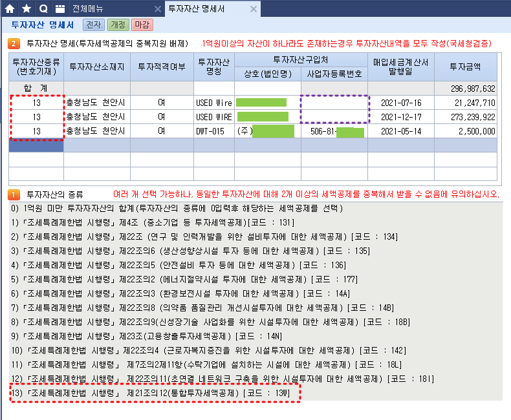The image size is (511, 420).
Task: Click item 13) 제21조의12 통합투자세액공제
Action: 151,394
